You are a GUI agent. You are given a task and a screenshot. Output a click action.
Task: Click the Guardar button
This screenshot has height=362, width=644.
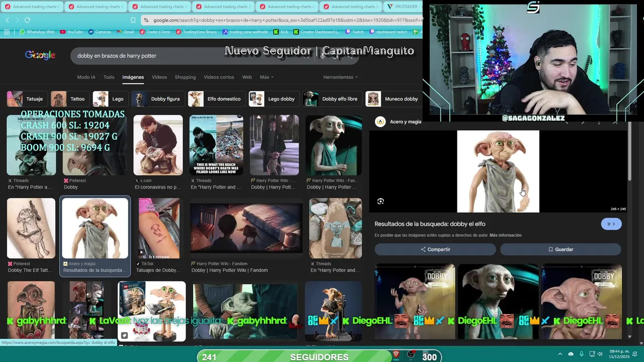(560, 249)
